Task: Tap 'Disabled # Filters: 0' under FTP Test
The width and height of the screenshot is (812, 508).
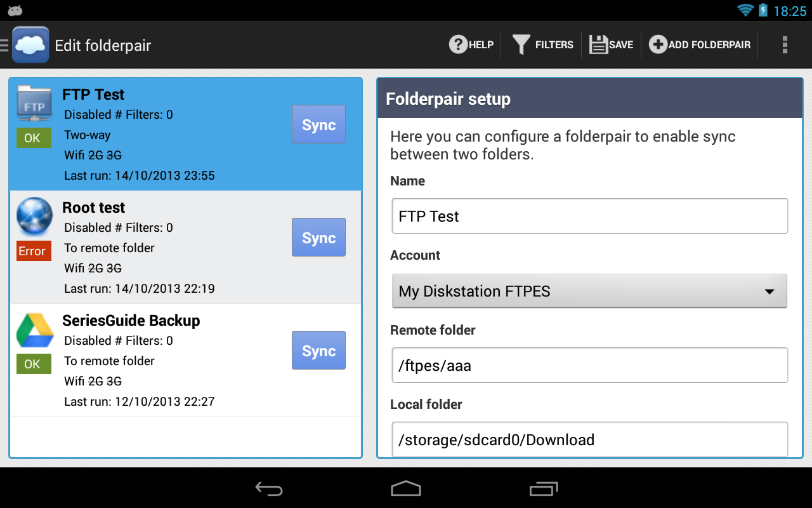Action: tap(119, 115)
